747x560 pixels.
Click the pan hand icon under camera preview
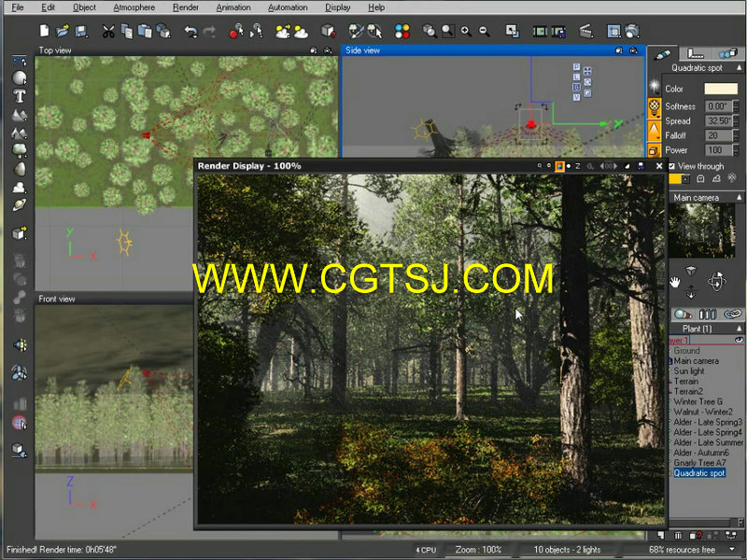674,283
